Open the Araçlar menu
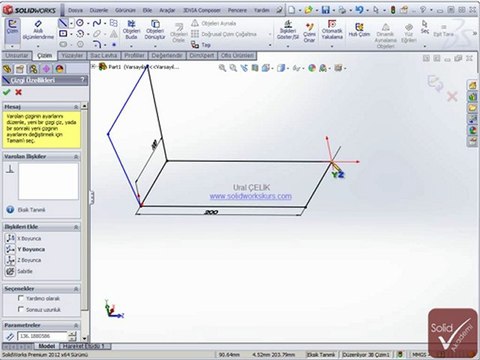The width and height of the screenshot is (480, 360). tap(167, 10)
